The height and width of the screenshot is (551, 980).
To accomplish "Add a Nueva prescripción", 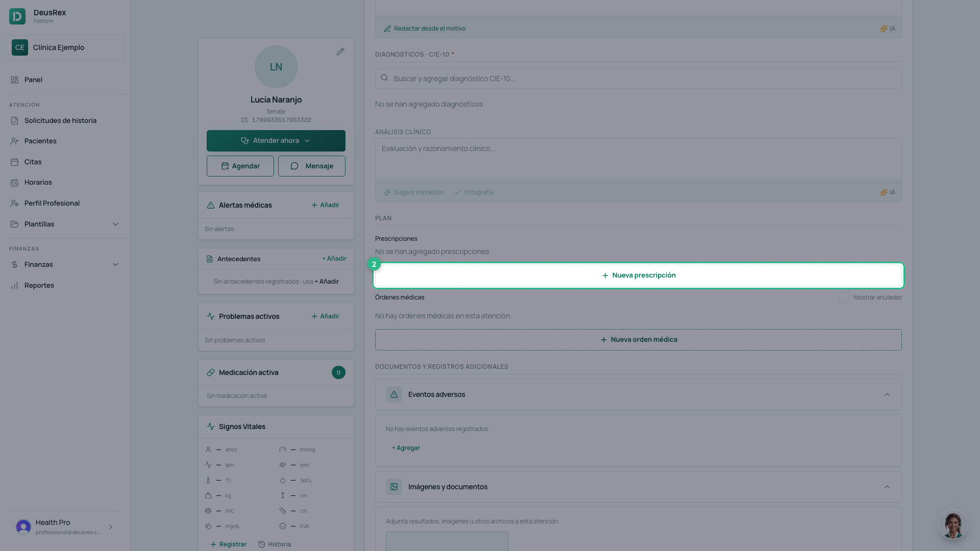I will 639,275.
